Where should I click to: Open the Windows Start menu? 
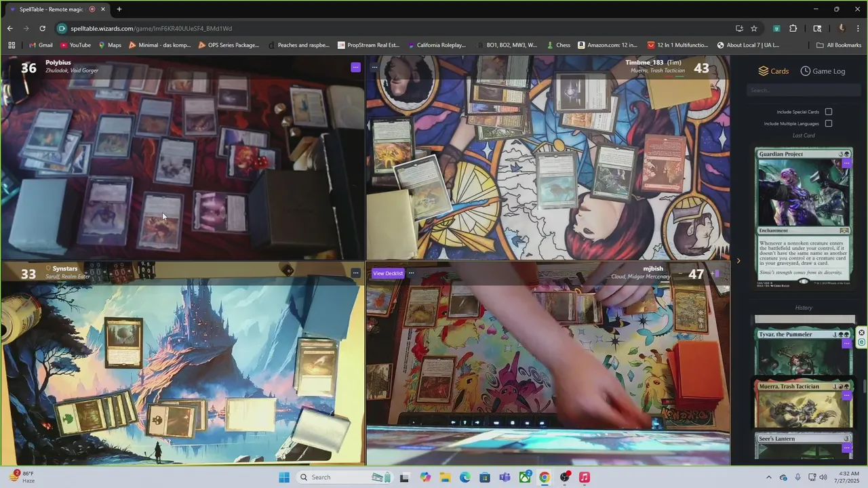coord(284,477)
